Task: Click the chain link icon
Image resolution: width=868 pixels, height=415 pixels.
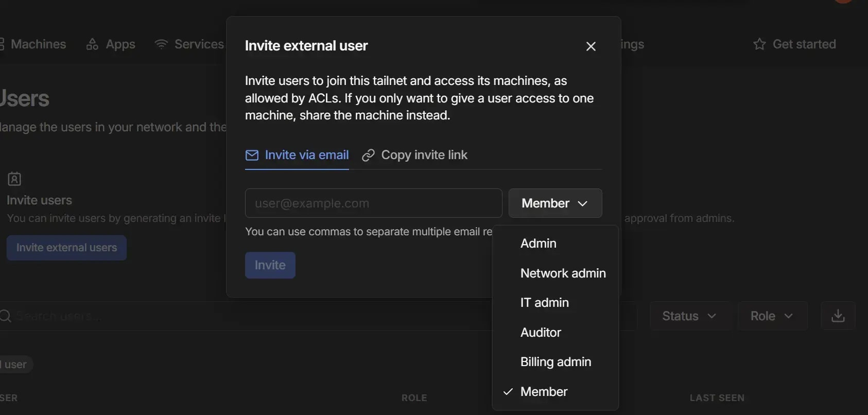Action: 368,155
